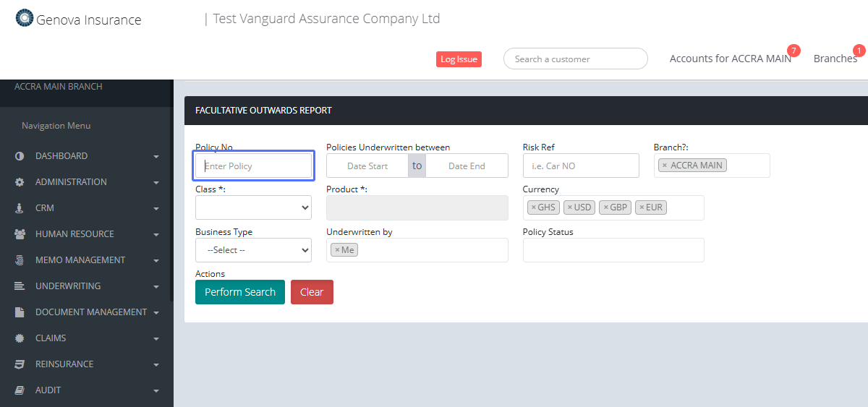Screen dimensions: 868x407
Task: Remove the ACCRA MAIN branch tag
Action: click(x=665, y=166)
